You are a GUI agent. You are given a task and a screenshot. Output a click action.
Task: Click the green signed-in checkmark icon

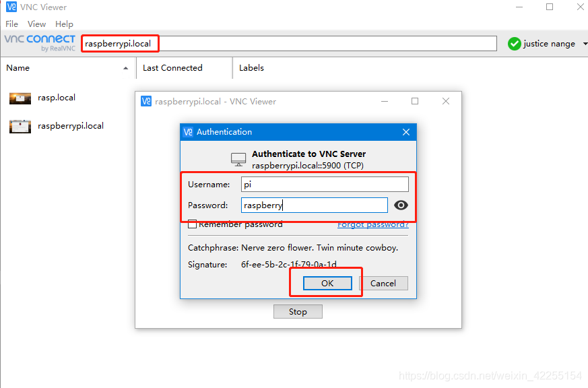[x=514, y=44]
